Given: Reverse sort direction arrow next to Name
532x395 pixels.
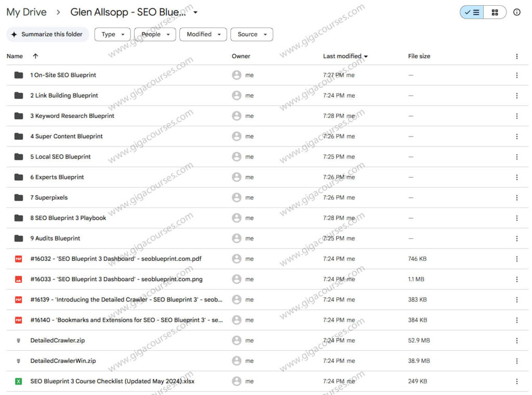Looking at the screenshot, I should [36, 56].
